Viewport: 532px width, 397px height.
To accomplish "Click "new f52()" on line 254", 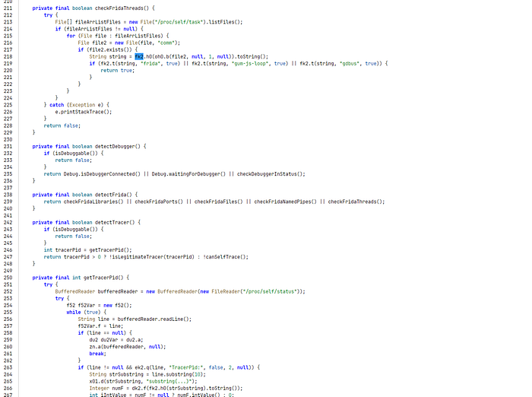I will 116,305.
